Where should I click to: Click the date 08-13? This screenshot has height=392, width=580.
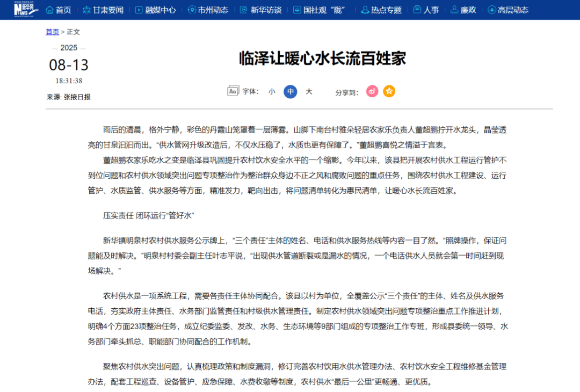coord(68,65)
